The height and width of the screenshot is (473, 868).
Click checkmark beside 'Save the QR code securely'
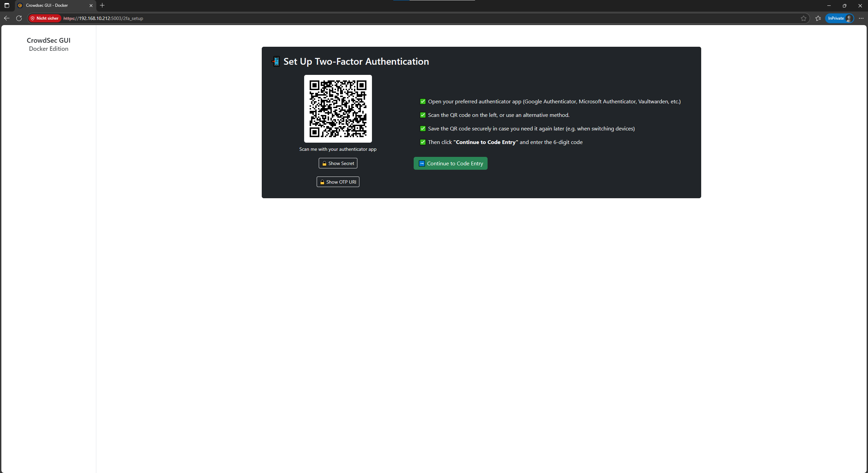tap(422, 129)
